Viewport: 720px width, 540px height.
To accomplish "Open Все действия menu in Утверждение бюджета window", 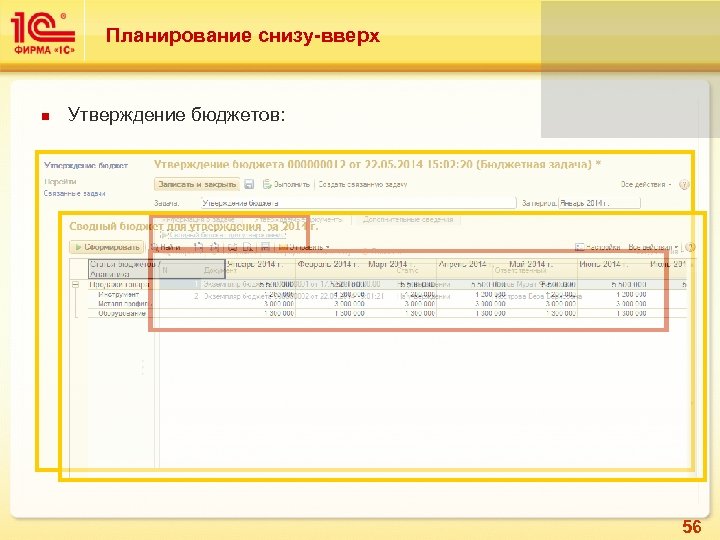I will pos(647,185).
